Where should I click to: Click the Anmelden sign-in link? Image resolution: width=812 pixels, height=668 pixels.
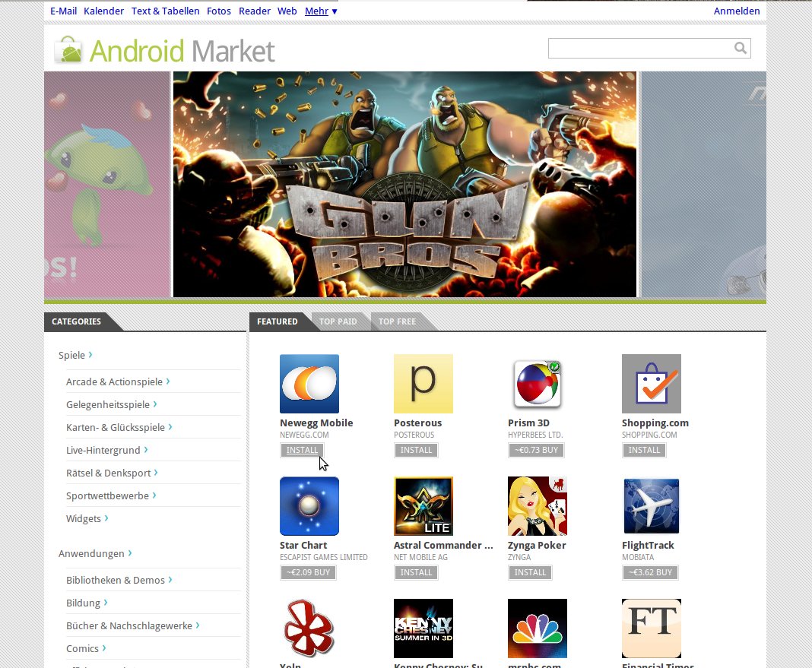point(737,11)
